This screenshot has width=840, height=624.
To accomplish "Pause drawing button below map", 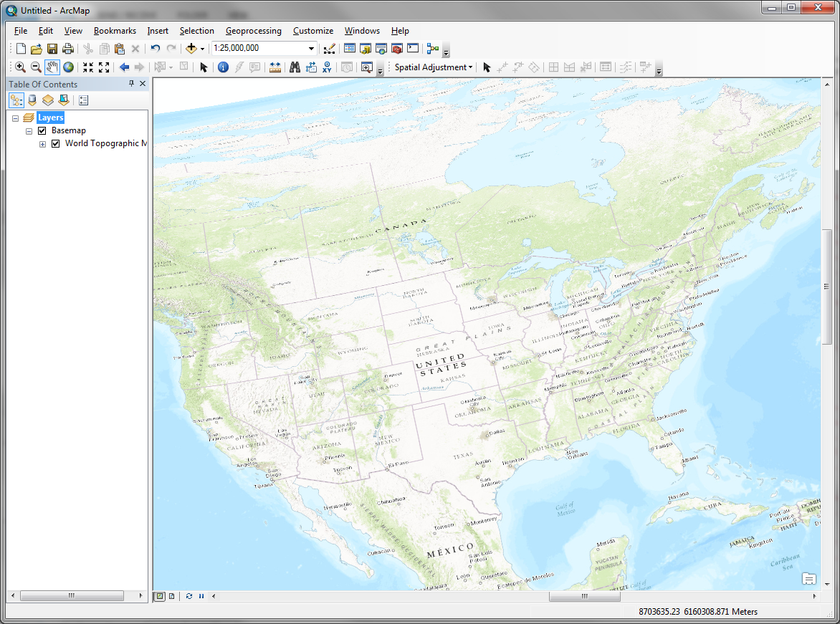I will pos(201,596).
